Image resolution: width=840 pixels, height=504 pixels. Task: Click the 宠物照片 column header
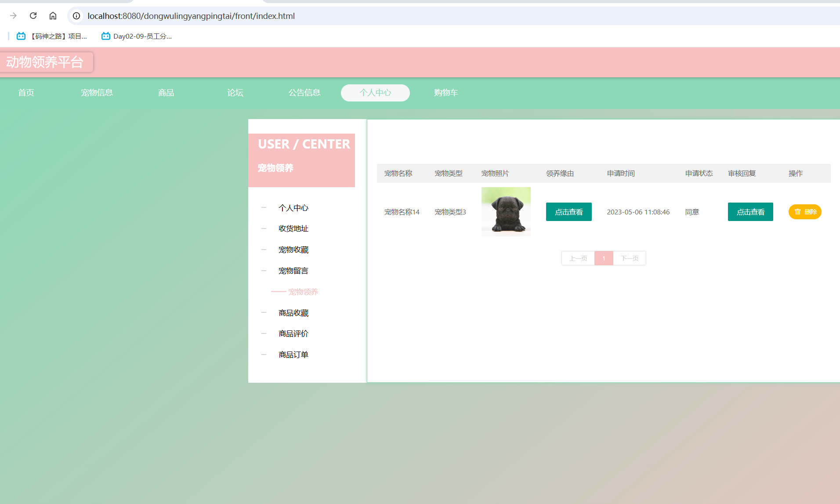(495, 173)
